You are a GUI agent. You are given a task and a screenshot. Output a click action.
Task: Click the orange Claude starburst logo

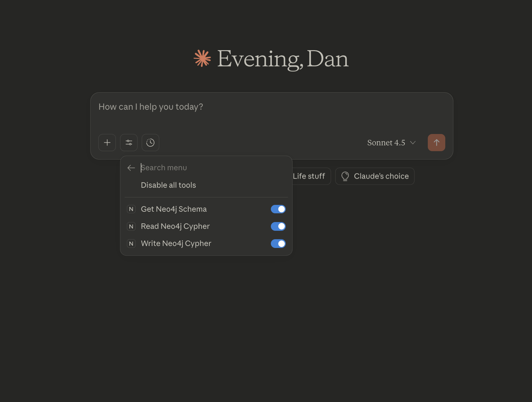click(202, 59)
